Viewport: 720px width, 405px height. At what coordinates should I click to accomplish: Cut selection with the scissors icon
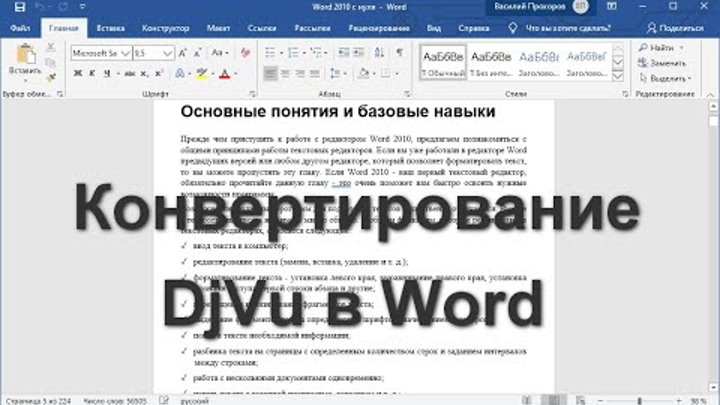(x=51, y=47)
